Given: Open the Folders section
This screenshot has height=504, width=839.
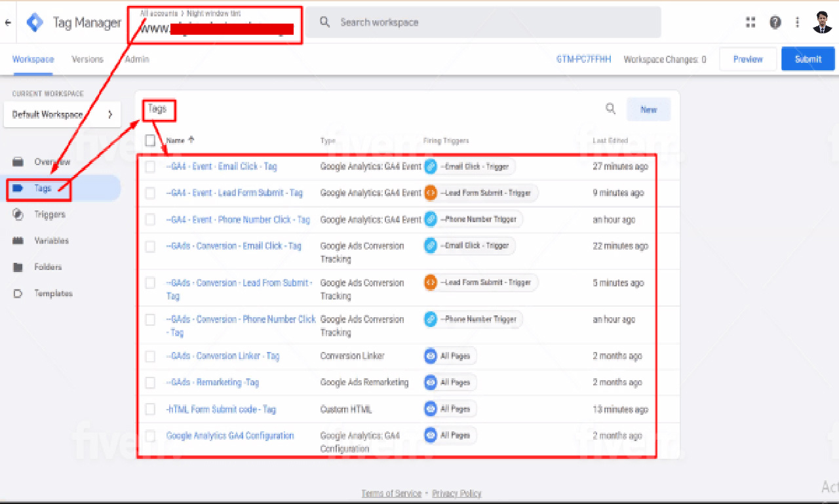Looking at the screenshot, I should (x=47, y=267).
